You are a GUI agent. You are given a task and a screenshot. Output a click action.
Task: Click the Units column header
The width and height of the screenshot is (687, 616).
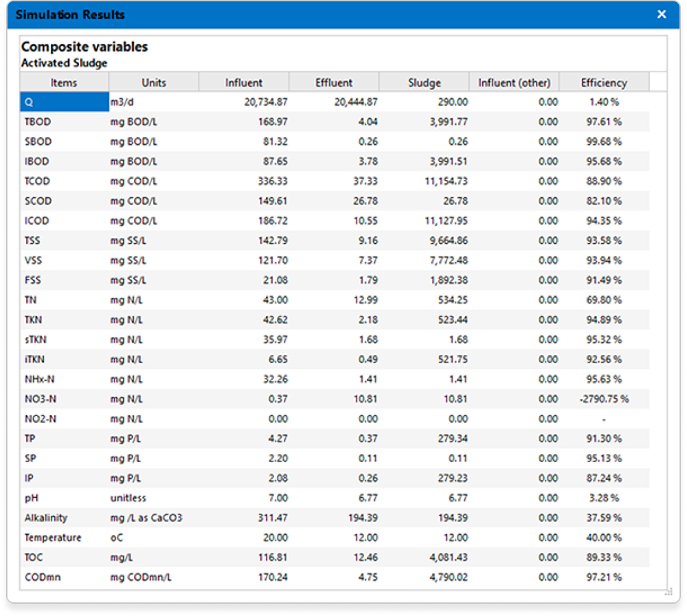click(x=154, y=82)
